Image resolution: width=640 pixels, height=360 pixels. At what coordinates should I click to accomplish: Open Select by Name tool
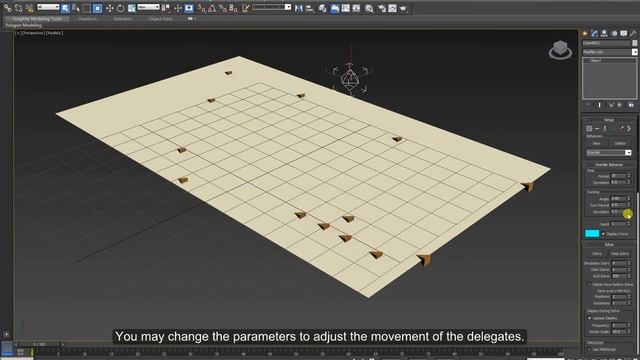(x=76, y=8)
